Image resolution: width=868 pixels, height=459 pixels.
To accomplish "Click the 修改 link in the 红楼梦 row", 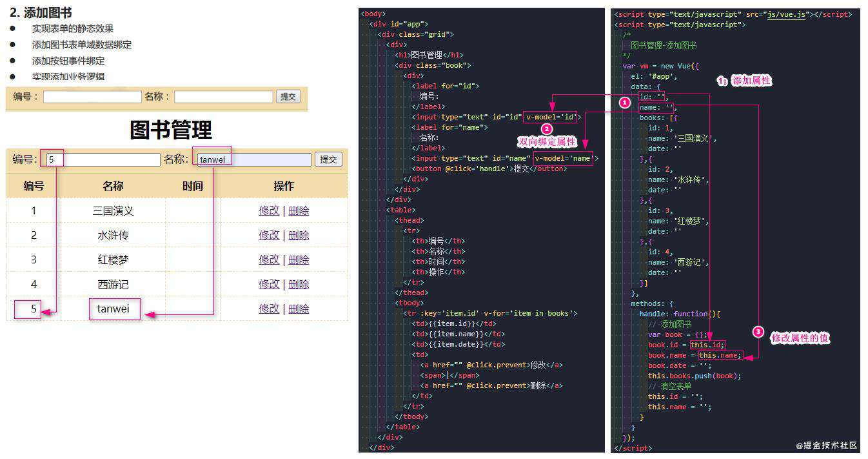I will [x=269, y=260].
